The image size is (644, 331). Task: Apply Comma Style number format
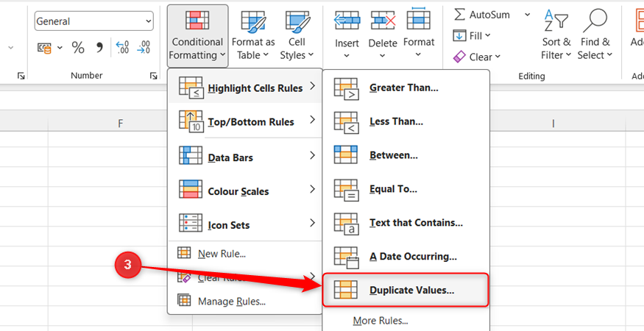click(x=99, y=48)
